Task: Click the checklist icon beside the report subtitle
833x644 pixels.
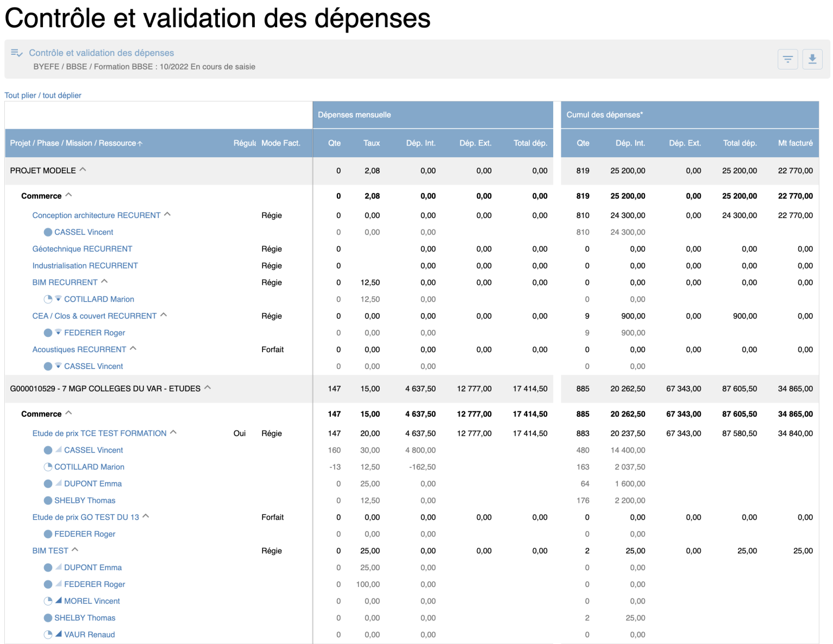Action: pos(17,53)
